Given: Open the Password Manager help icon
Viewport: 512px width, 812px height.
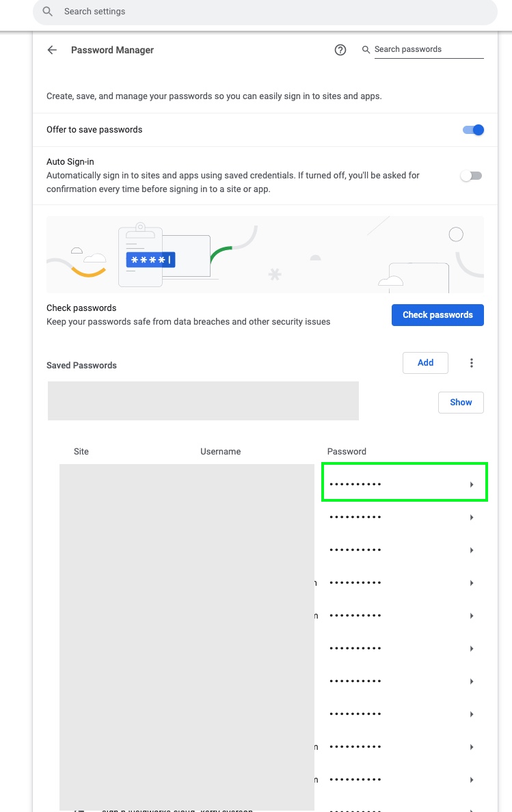Looking at the screenshot, I should (340, 50).
